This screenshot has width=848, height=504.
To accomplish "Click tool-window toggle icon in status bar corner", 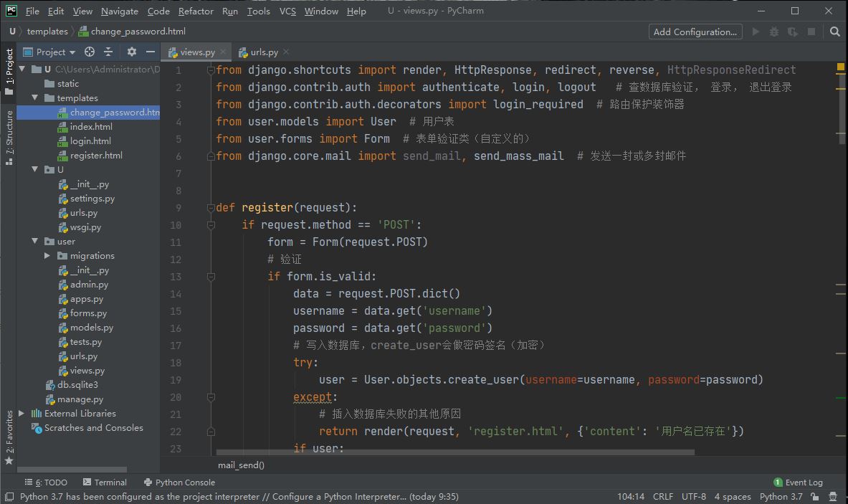I will pyautogui.click(x=9, y=496).
